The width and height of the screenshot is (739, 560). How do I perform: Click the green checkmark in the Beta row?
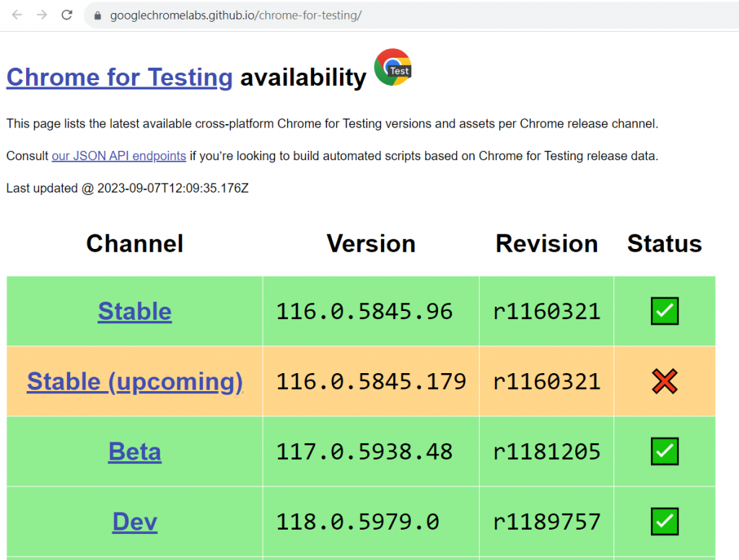tap(664, 452)
